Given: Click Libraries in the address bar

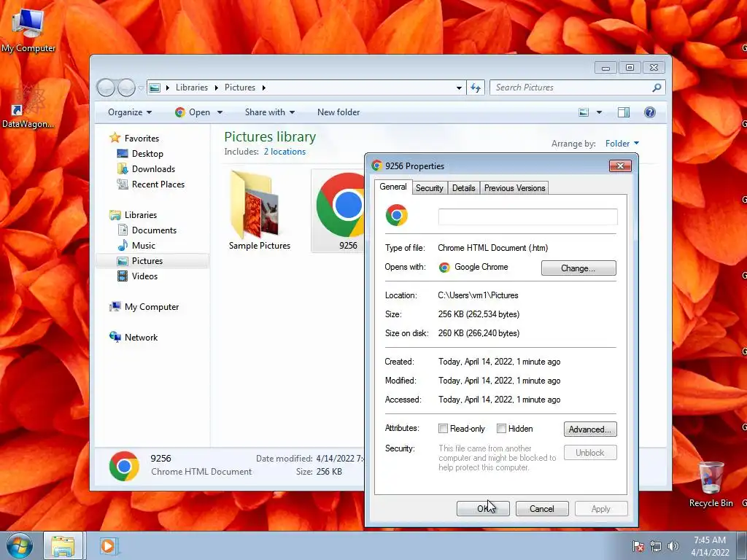Looking at the screenshot, I should (x=192, y=87).
